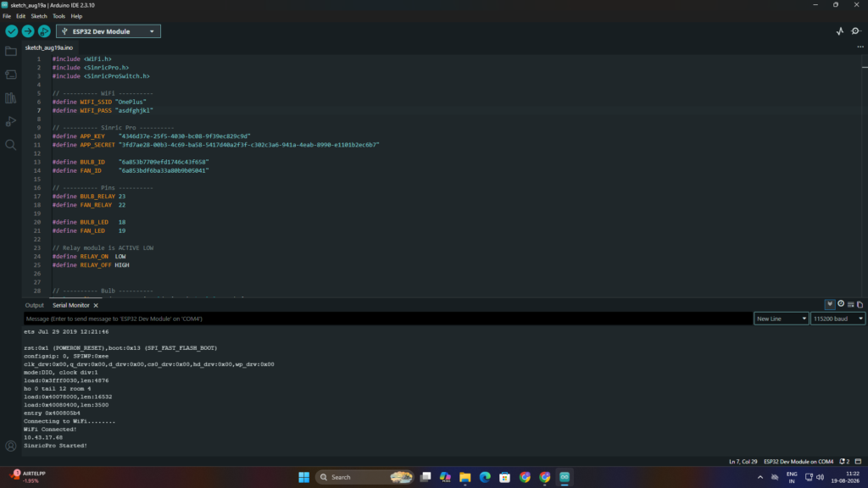
Task: Click 'ESP32 Dev Module on COM4' in the status bar
Action: pyautogui.click(x=798, y=462)
